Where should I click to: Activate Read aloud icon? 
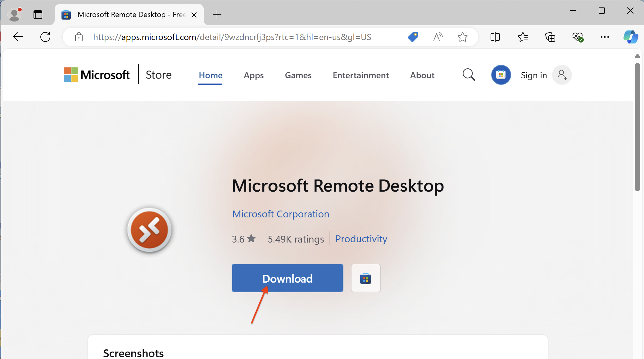click(x=438, y=37)
